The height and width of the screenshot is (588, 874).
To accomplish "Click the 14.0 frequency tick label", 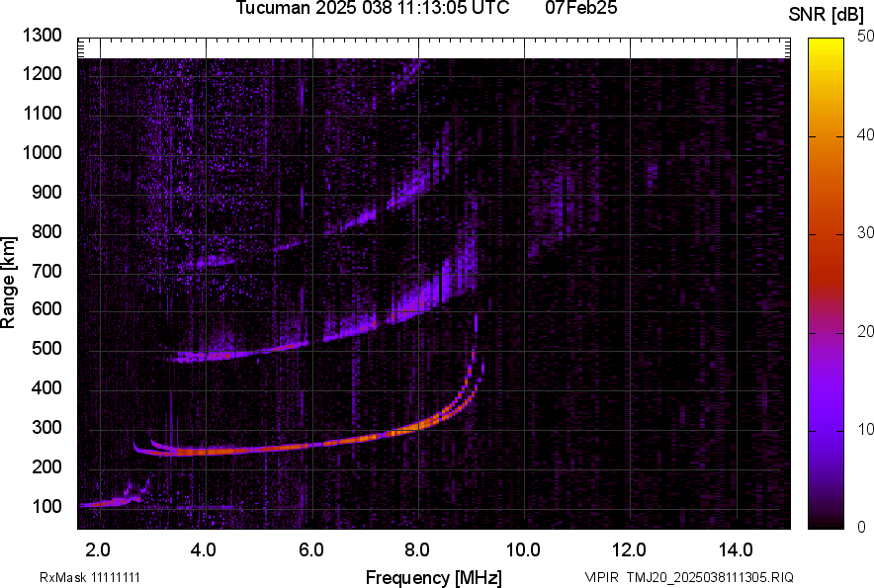I will point(736,550).
